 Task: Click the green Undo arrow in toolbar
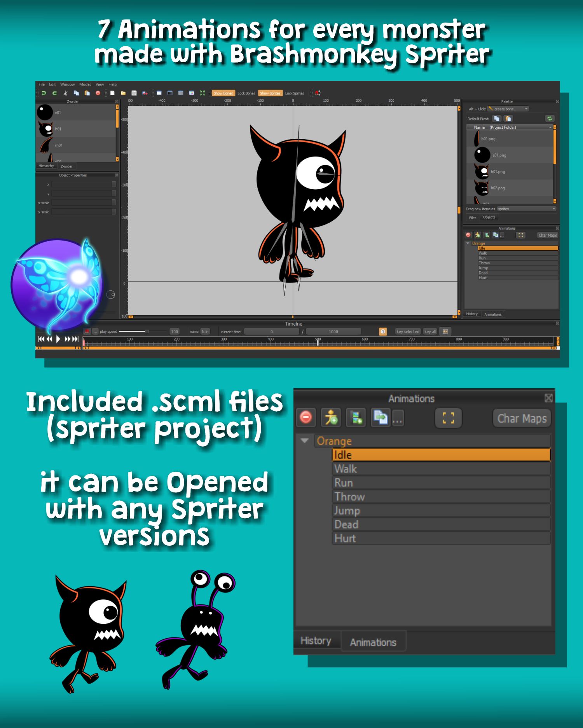[x=44, y=93]
